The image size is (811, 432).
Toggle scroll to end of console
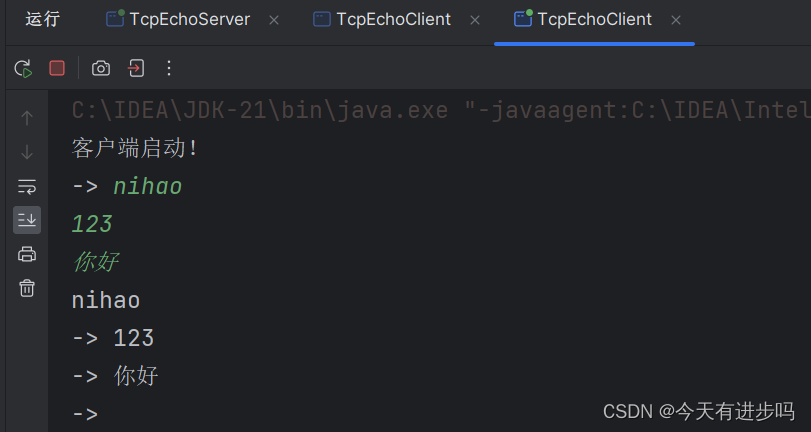click(27, 219)
